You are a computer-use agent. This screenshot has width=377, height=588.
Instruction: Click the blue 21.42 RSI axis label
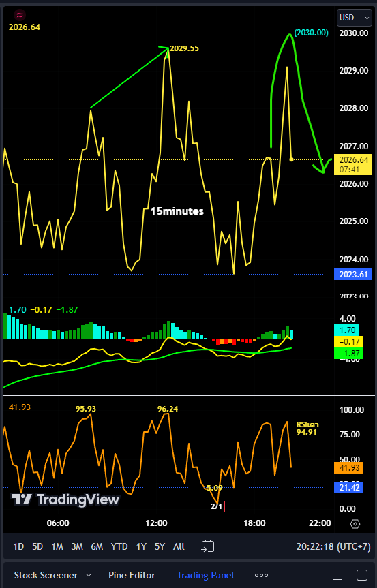[x=348, y=487]
